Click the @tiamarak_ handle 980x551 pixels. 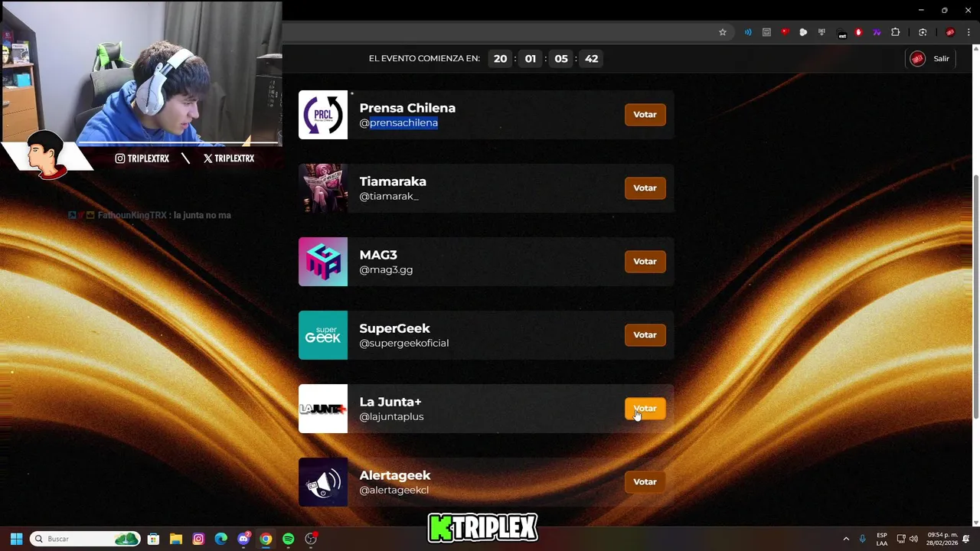(x=389, y=196)
